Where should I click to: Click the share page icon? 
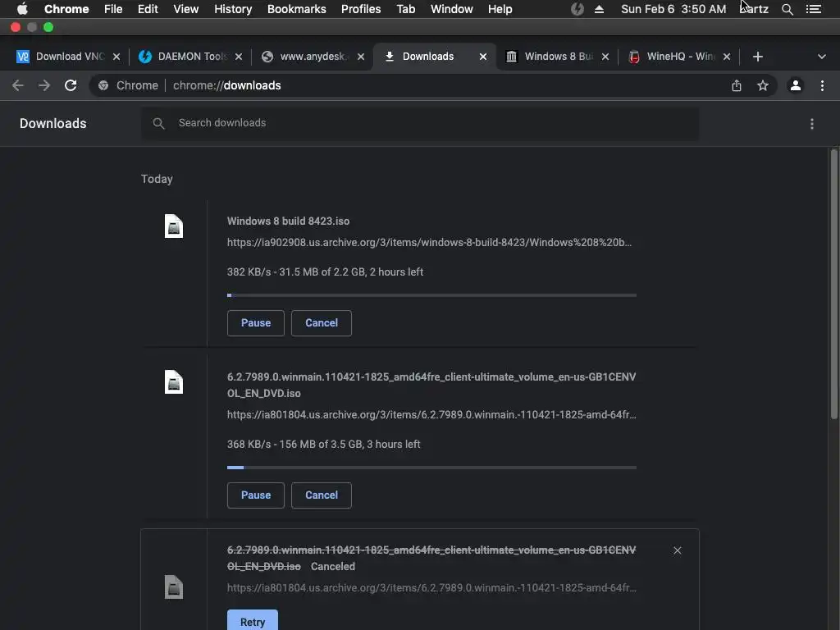click(737, 85)
